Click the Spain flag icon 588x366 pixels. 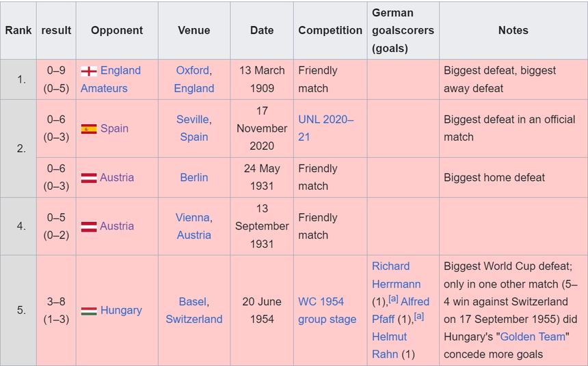point(89,129)
